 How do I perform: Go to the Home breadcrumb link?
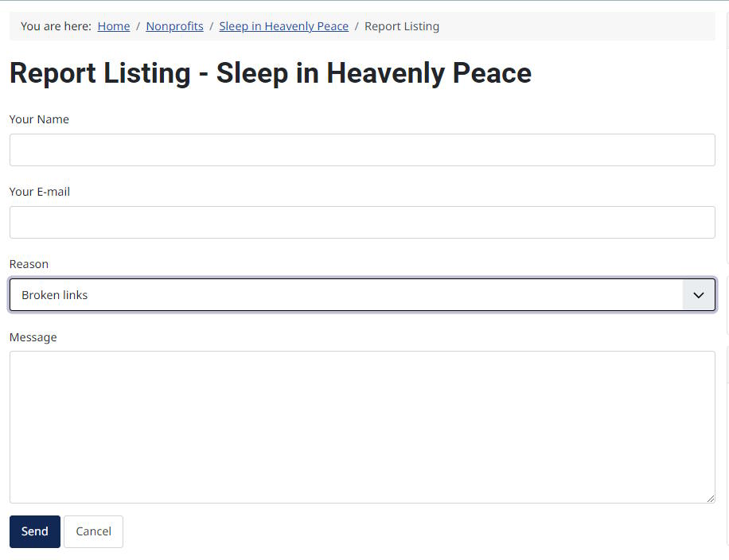point(114,26)
